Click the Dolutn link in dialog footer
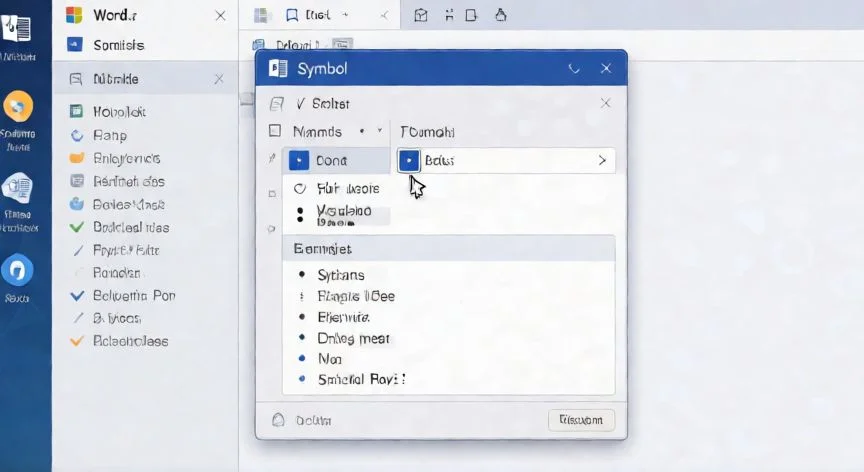Viewport: 864px width, 472px height. pos(314,421)
